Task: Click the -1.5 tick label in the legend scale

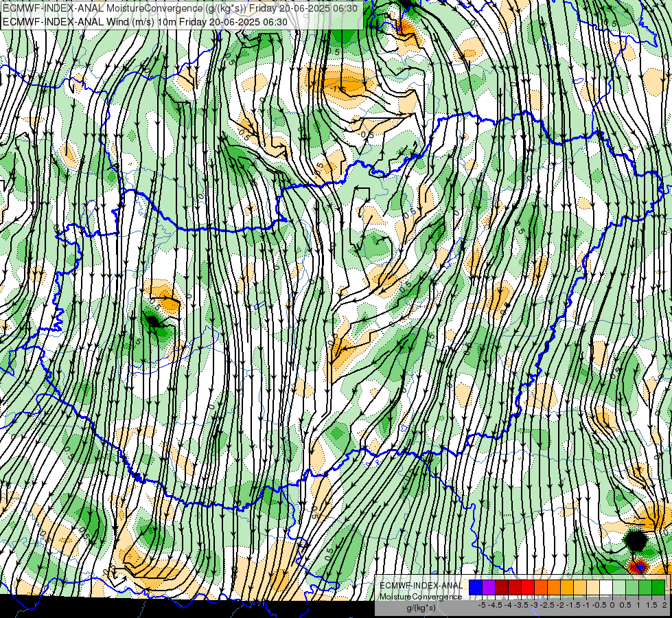Action: coord(573,605)
